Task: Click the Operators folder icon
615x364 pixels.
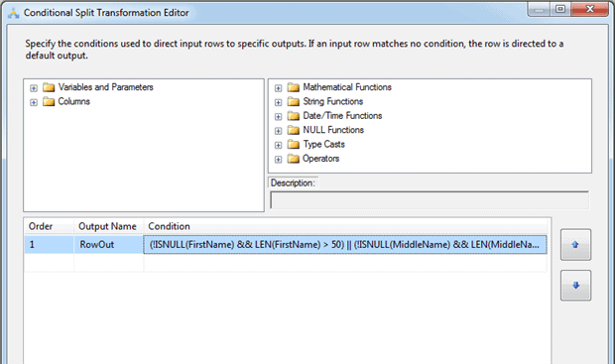Action: coord(293,159)
